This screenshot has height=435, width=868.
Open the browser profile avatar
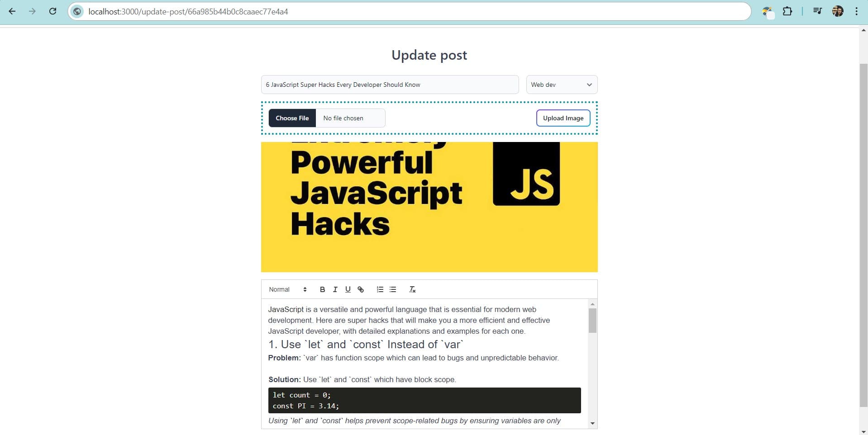click(x=838, y=11)
